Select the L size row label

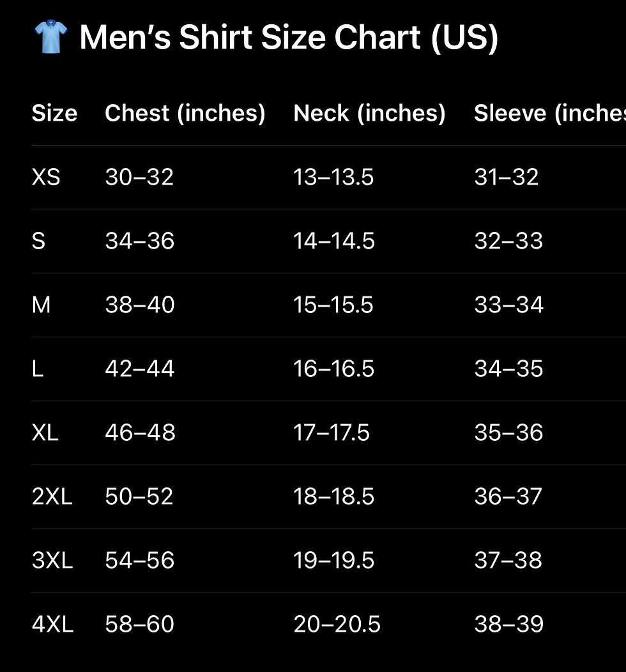coord(38,369)
